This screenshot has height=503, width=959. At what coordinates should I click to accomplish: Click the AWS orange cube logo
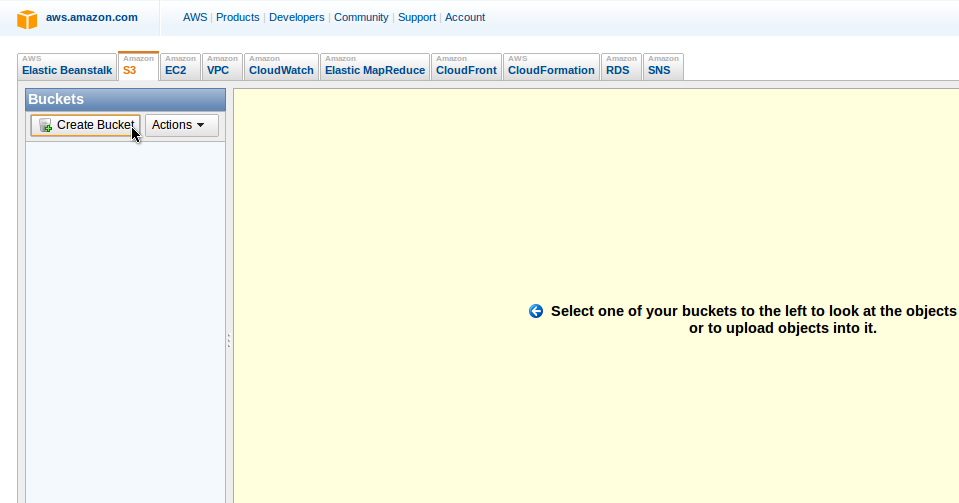point(27,19)
